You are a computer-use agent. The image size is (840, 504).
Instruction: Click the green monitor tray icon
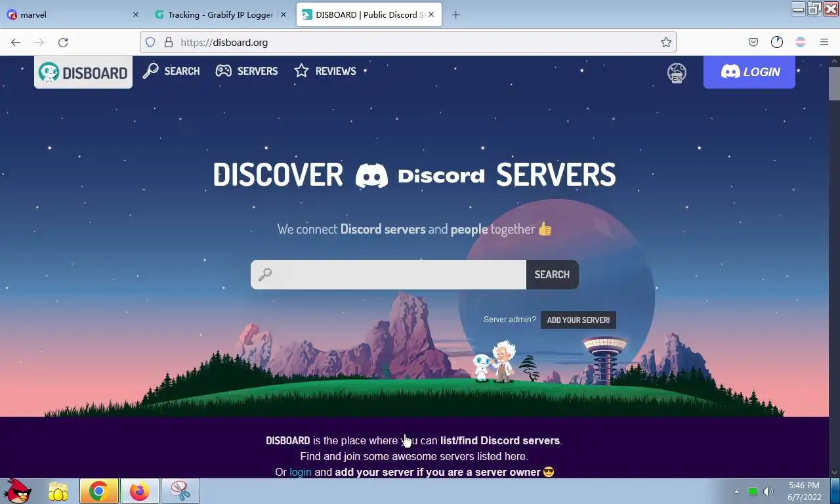(x=753, y=492)
